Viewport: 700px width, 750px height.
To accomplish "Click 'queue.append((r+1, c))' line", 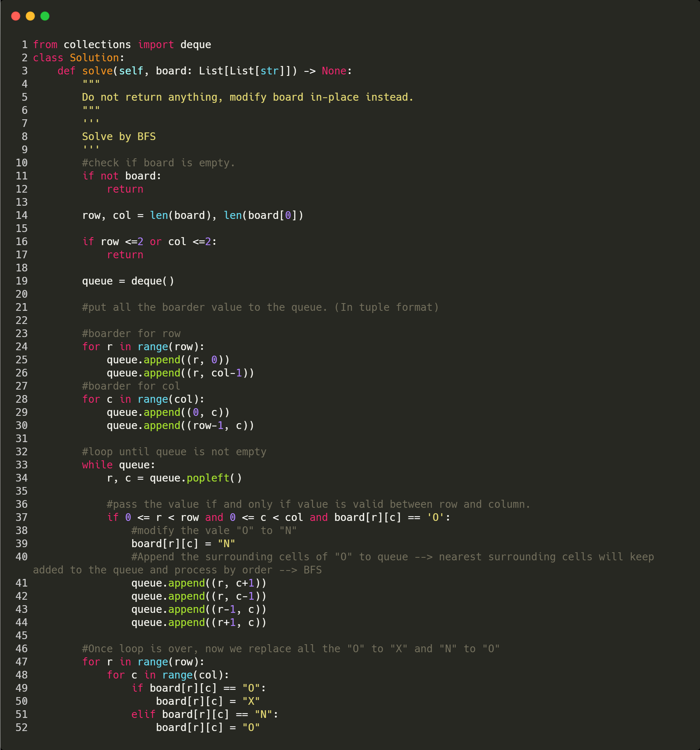I will [x=199, y=622].
